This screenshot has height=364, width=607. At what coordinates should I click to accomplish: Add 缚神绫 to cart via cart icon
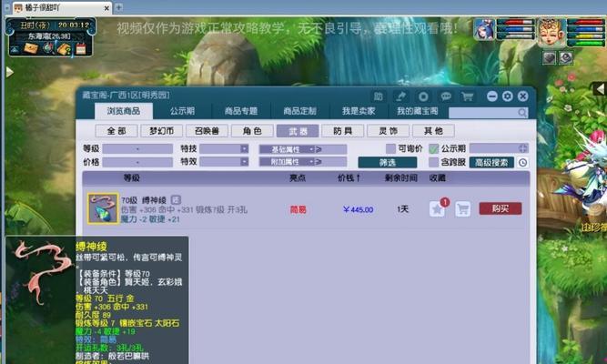click(462, 209)
